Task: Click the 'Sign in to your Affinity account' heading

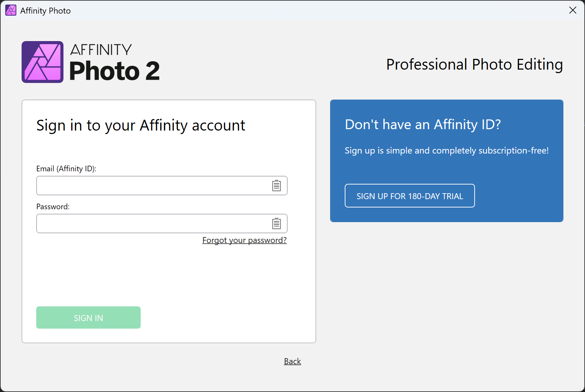Action: coord(141,125)
